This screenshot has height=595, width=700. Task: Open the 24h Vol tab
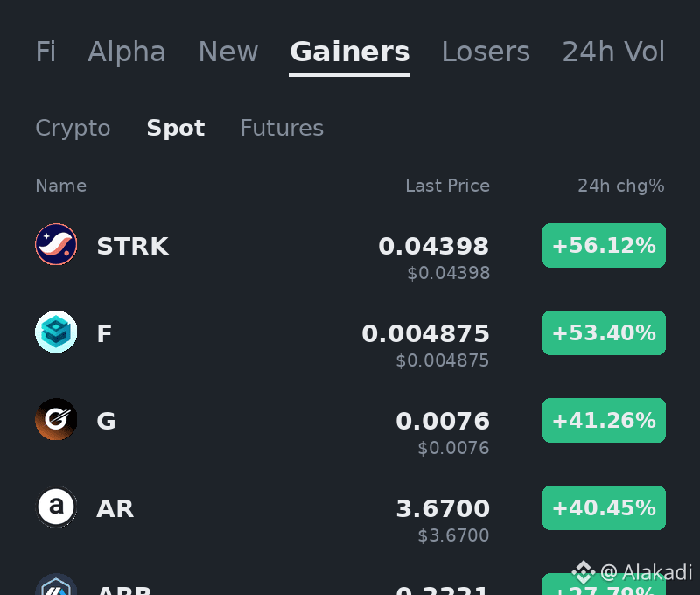point(613,52)
